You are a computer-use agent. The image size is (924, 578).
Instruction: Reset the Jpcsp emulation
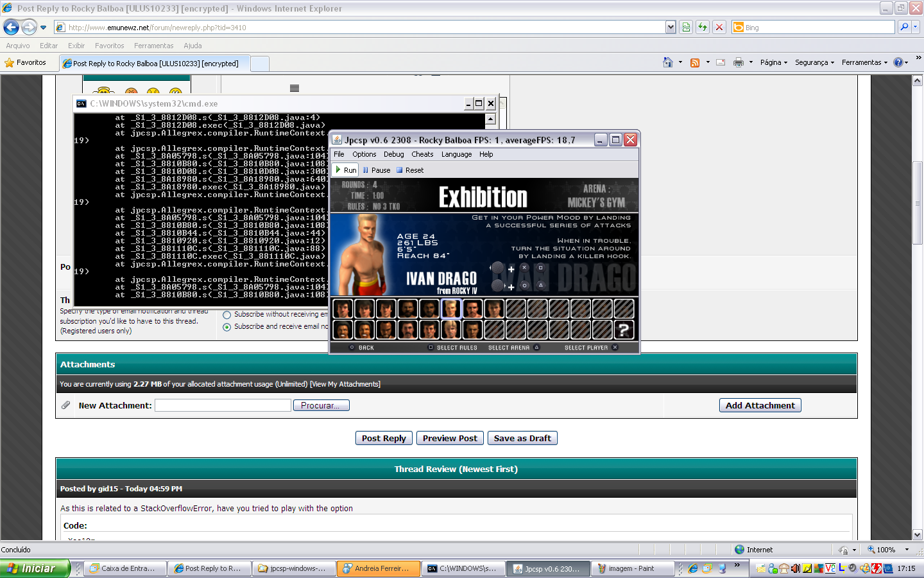coord(410,170)
